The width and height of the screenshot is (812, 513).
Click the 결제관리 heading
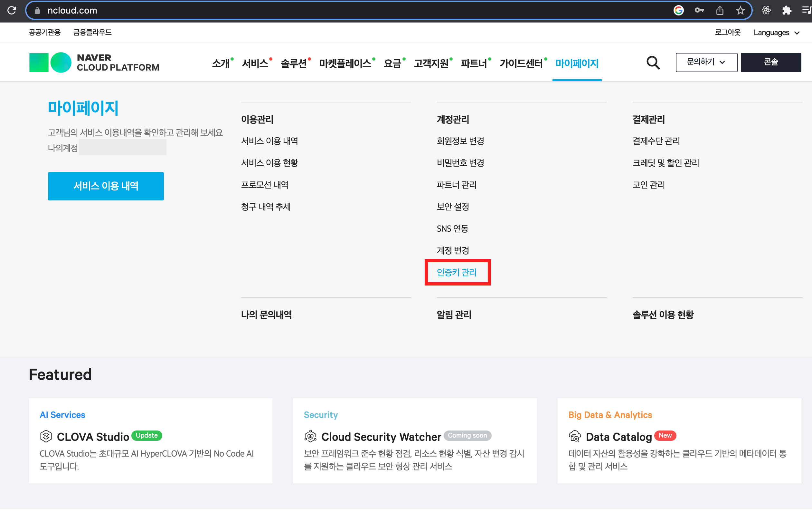point(648,119)
